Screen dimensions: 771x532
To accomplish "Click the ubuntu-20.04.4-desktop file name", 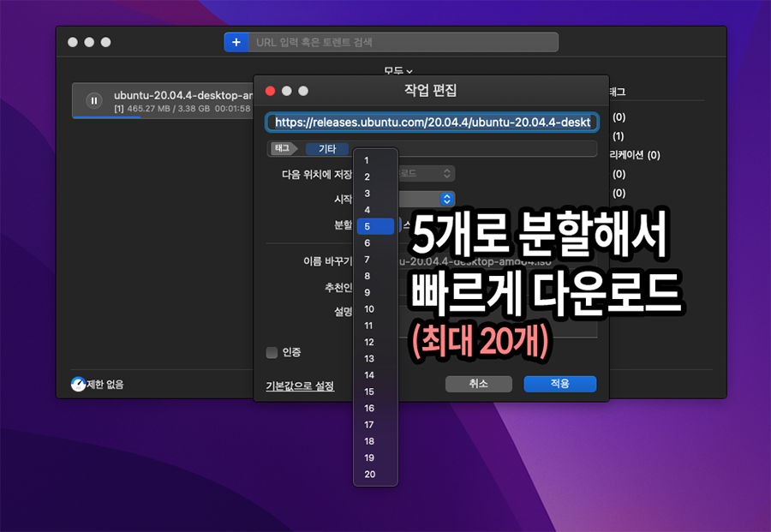I will point(183,95).
